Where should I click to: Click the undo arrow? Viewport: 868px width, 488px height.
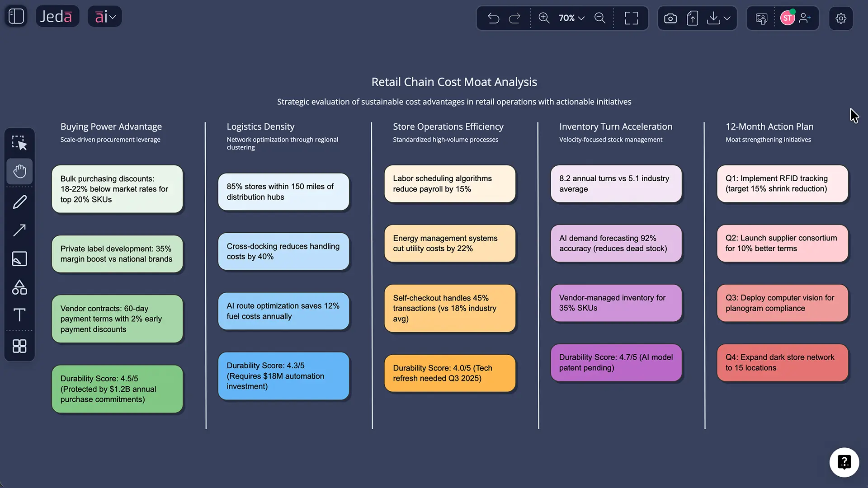point(494,18)
